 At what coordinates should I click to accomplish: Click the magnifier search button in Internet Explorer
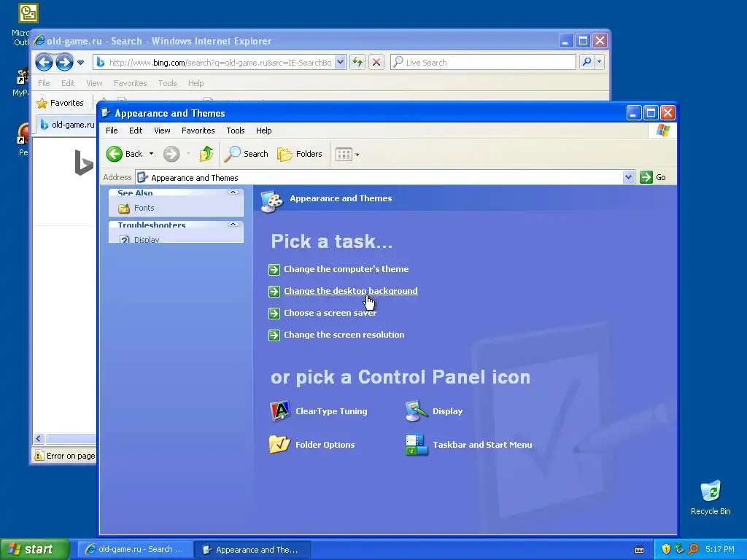pyautogui.click(x=587, y=62)
